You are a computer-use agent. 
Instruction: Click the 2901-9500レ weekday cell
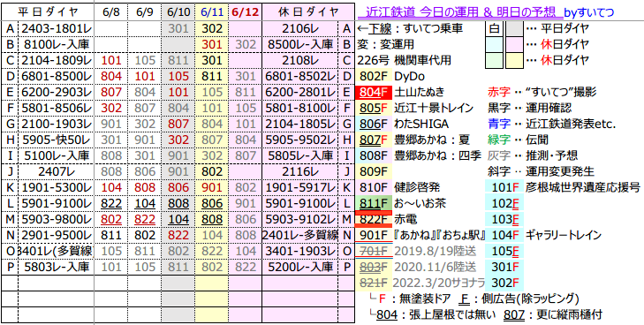click(x=57, y=236)
